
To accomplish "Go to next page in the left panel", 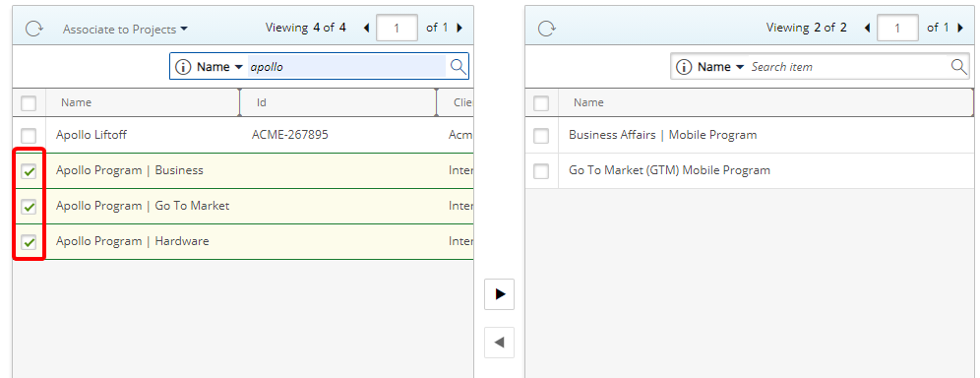I will (x=460, y=29).
